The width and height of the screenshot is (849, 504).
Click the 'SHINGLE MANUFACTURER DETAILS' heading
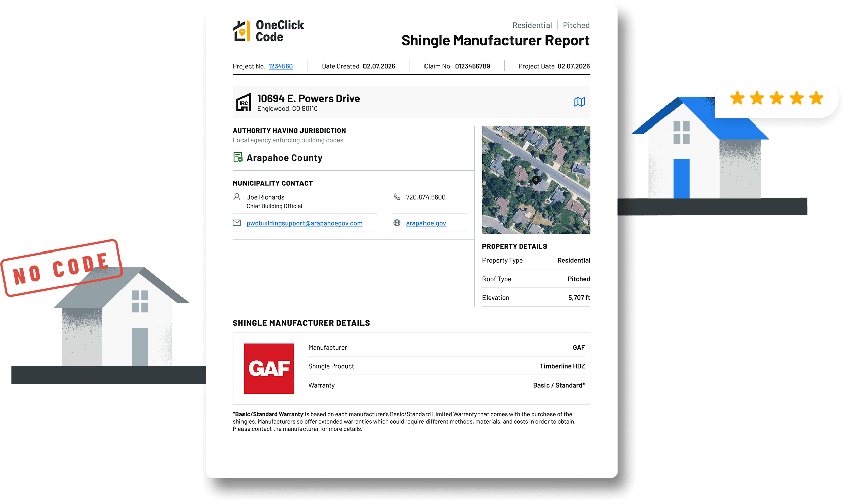click(301, 323)
